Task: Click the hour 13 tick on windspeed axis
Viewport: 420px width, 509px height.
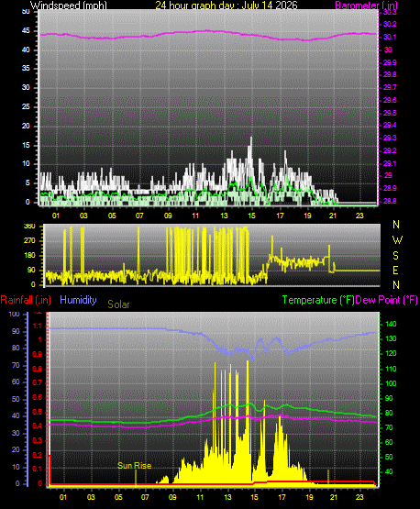Action: (224, 216)
